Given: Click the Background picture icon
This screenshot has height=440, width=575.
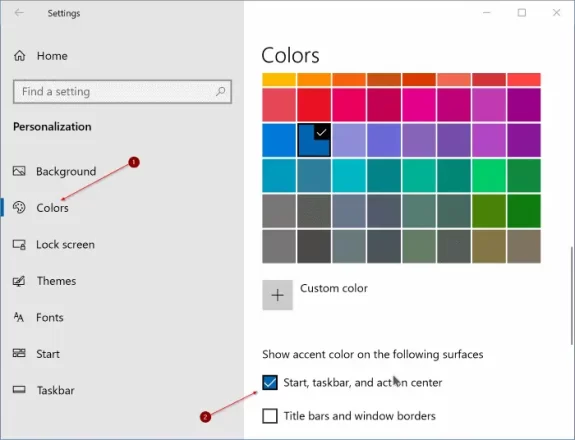Looking at the screenshot, I should [x=19, y=171].
